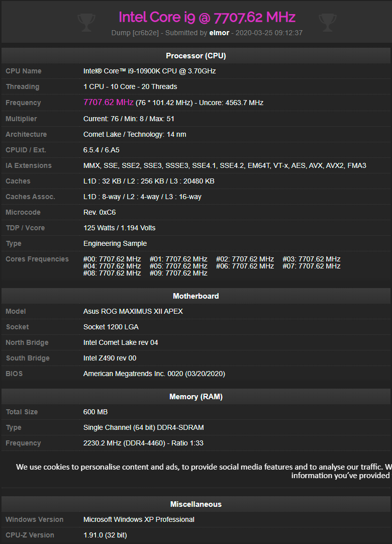Click the 'Processor (CPU)' section header
Viewport: 392px width, 544px height.
click(x=196, y=55)
